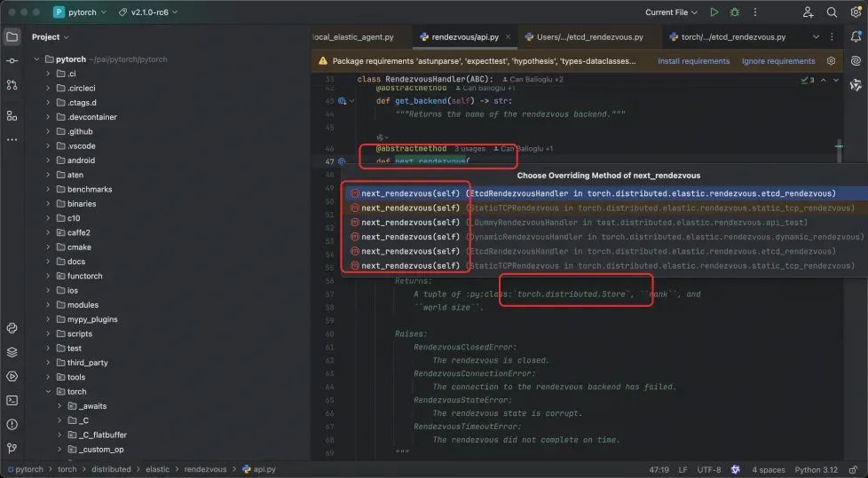This screenshot has width=868, height=478.
Task: Click Install requirements link
Action: [694, 61]
